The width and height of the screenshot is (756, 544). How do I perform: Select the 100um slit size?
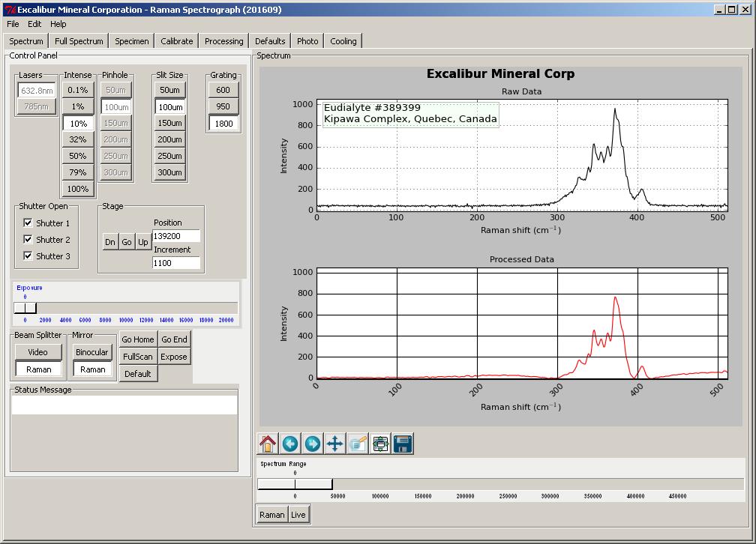coord(170,107)
